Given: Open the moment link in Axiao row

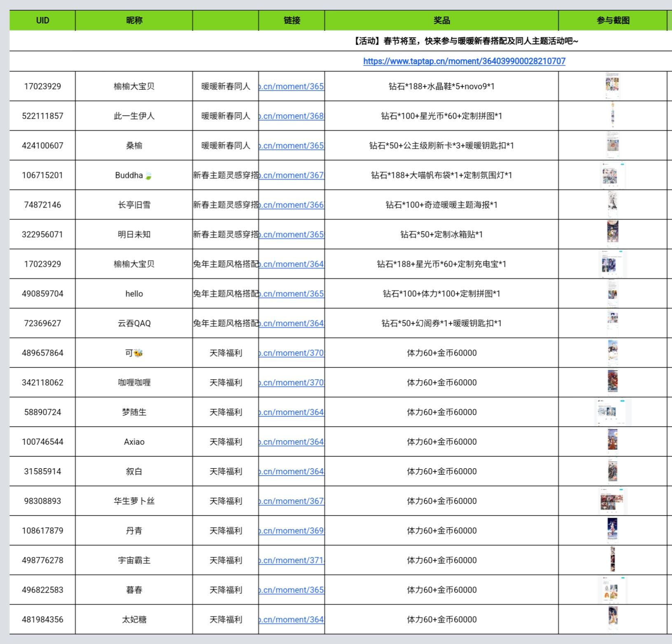Looking at the screenshot, I should pos(292,442).
